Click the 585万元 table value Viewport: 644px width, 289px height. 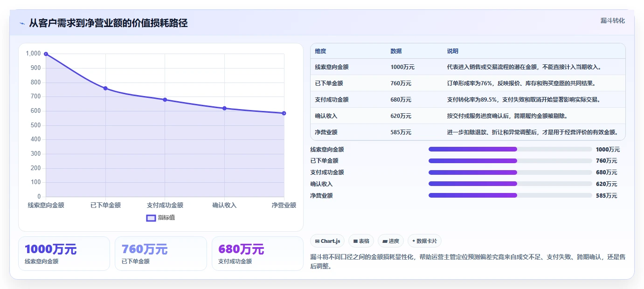[401, 132]
